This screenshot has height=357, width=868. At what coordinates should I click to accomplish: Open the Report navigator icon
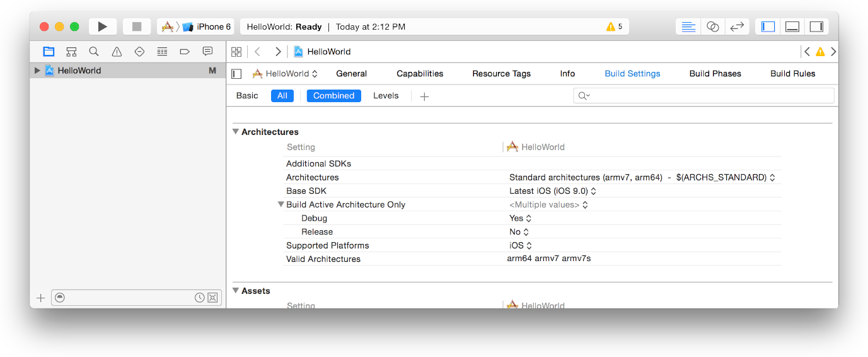207,52
